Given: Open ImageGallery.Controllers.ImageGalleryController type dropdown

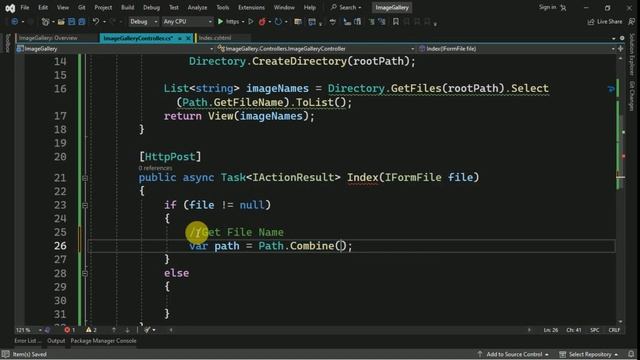Looking at the screenshot, I should click(x=316, y=49).
